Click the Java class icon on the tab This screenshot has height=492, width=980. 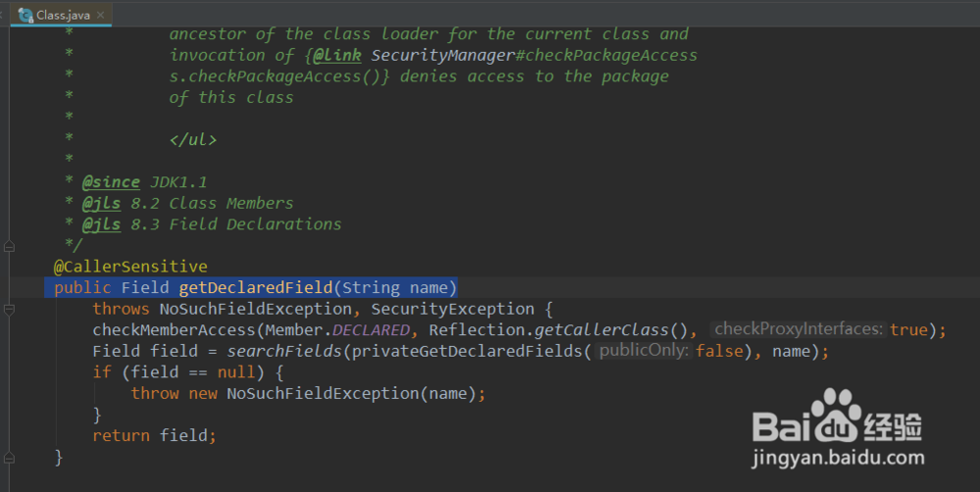24,15
